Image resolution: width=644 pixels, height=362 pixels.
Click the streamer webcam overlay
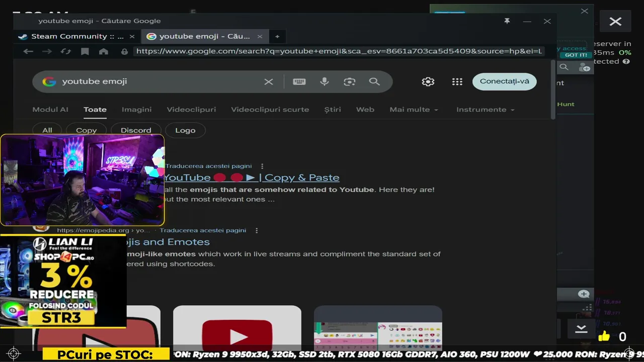click(83, 179)
